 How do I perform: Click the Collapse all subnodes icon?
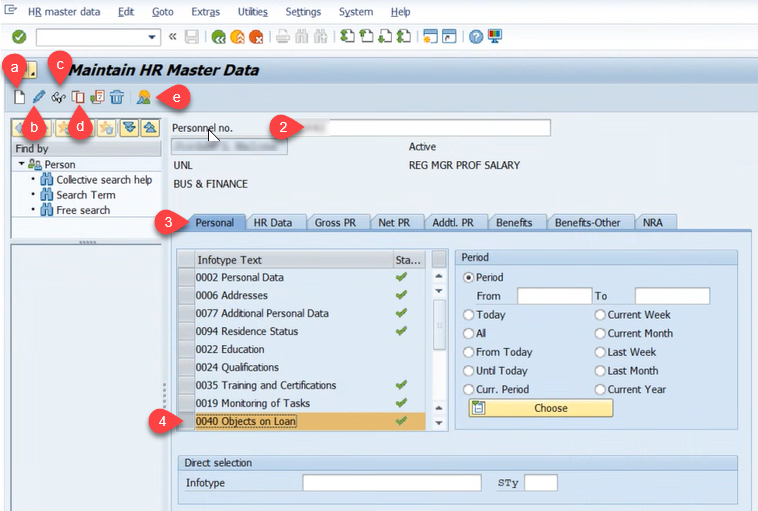(x=150, y=128)
